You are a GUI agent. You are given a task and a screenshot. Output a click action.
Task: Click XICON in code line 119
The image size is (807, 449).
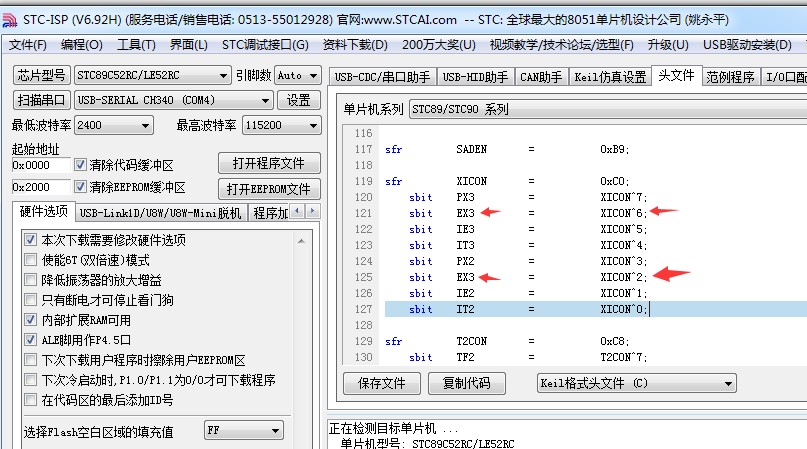click(x=471, y=181)
